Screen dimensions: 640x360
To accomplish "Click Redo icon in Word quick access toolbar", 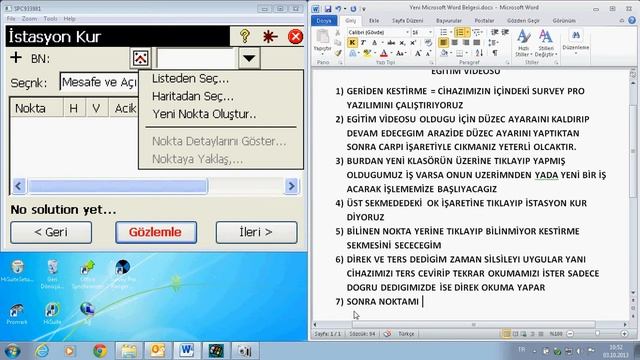I will click(x=353, y=9).
